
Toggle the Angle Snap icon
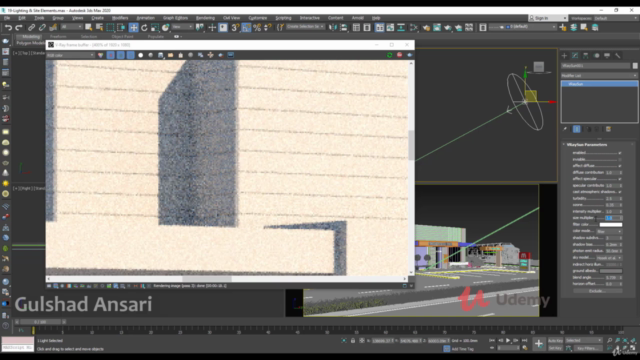coord(246,27)
